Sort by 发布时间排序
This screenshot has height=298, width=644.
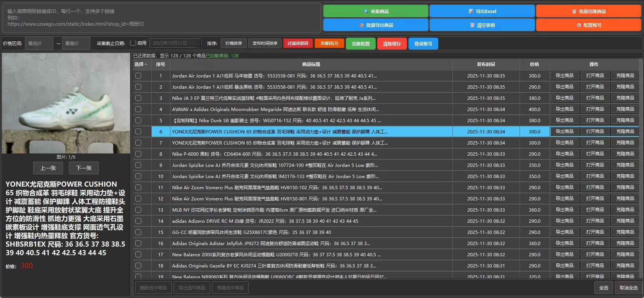265,43
